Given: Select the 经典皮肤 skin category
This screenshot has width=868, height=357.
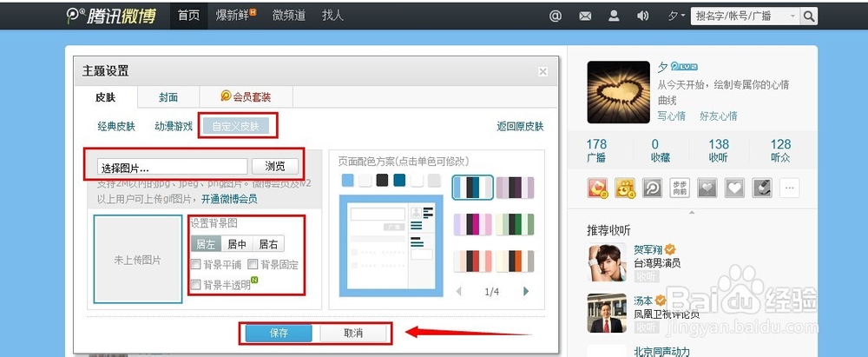Looking at the screenshot, I should click(116, 127).
